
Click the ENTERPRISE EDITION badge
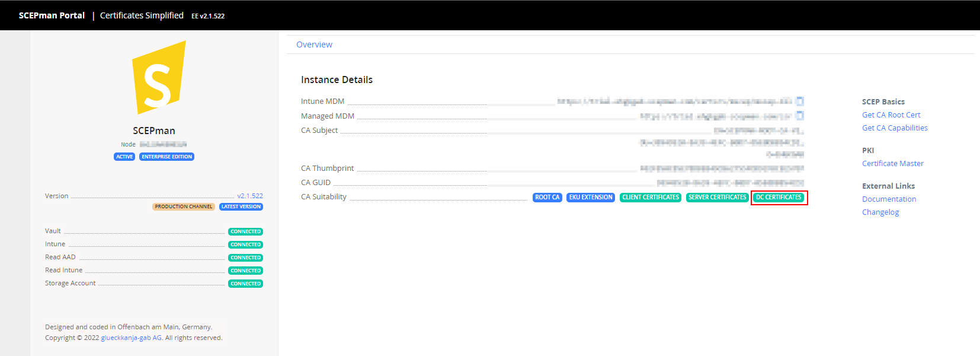click(x=166, y=157)
